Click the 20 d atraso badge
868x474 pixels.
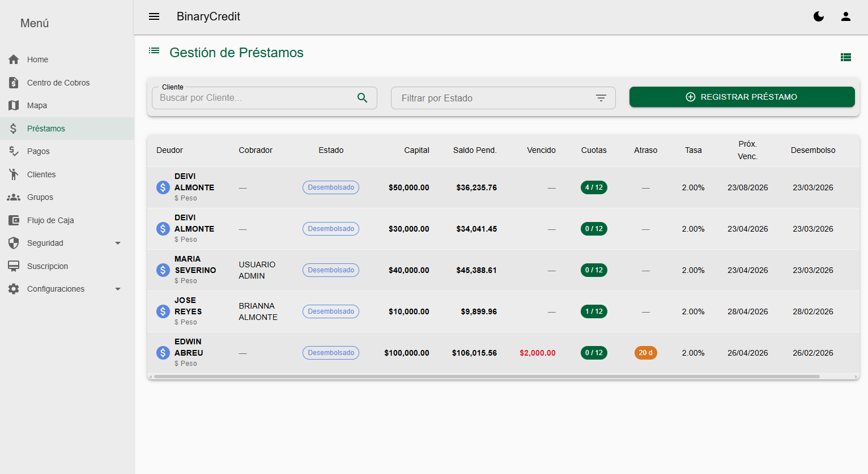[x=646, y=353]
